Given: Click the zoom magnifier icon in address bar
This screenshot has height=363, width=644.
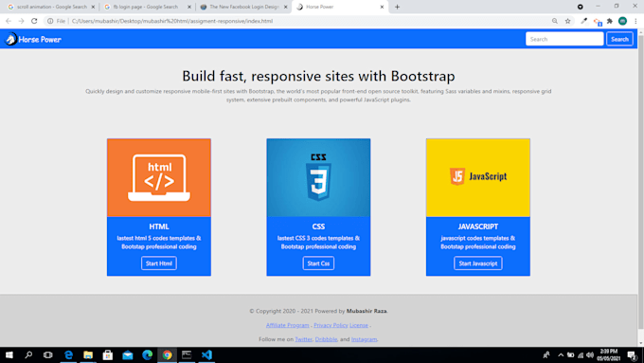Looking at the screenshot, I should [555, 21].
